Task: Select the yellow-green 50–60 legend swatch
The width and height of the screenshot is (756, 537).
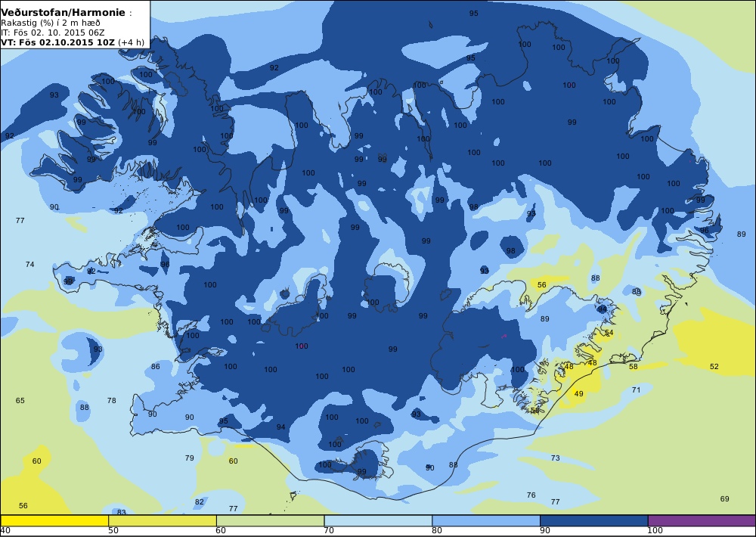Action: click(x=163, y=520)
